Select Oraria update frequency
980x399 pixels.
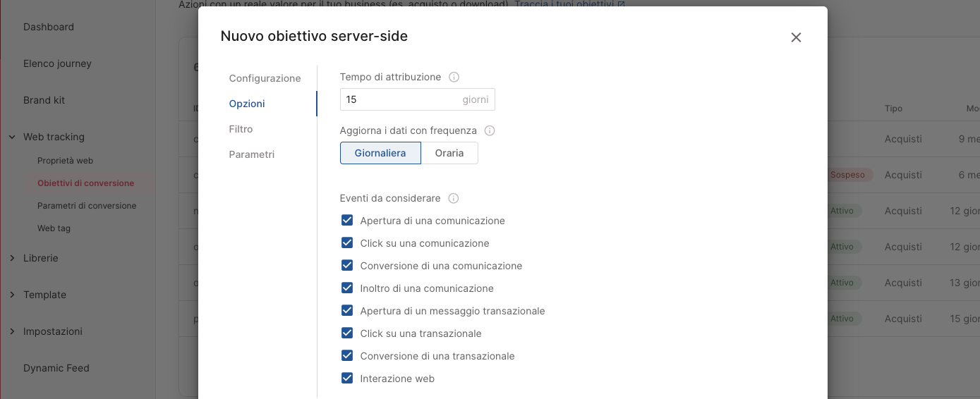point(449,153)
